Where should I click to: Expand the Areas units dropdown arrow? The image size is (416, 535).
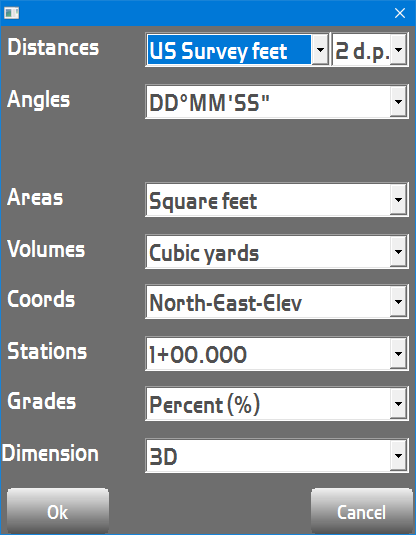point(398,200)
